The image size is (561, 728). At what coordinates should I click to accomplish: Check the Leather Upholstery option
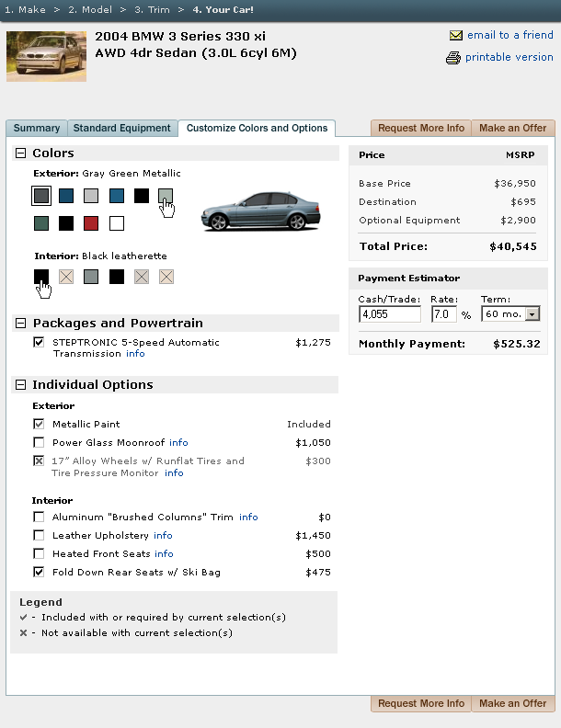[39, 535]
